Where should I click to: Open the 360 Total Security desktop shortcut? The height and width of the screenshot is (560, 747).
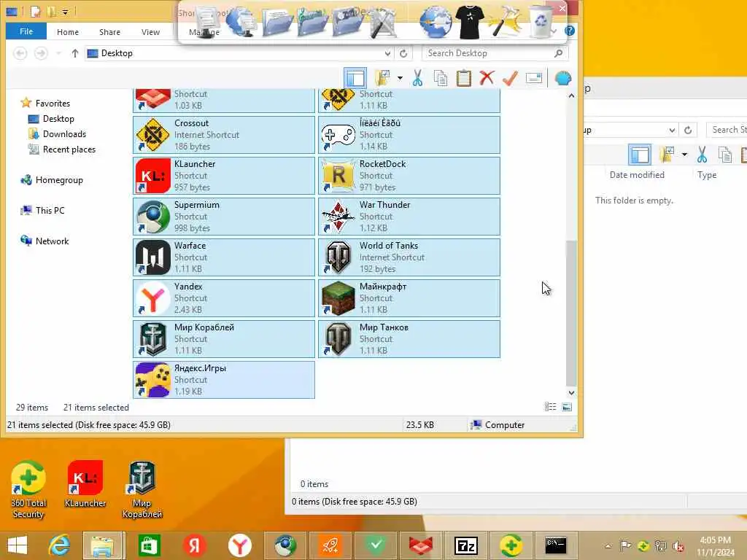[28, 489]
